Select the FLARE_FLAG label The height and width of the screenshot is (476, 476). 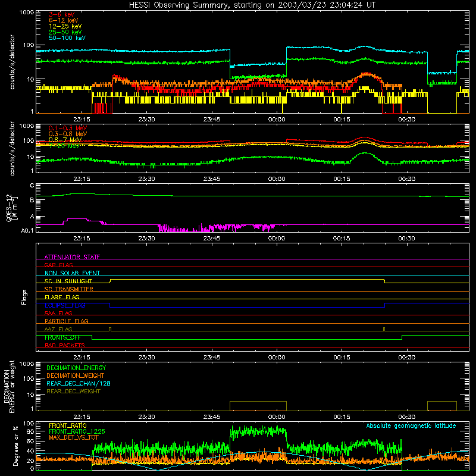pyautogui.click(x=62, y=297)
